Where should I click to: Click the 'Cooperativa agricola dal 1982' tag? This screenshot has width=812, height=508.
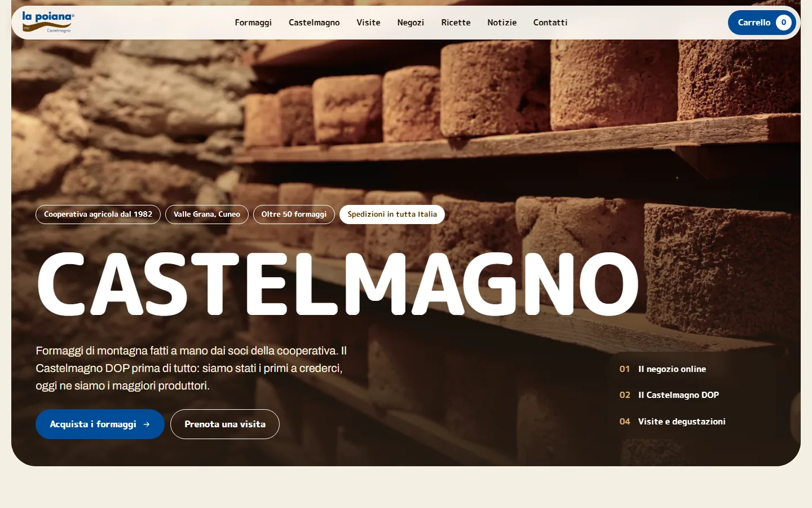click(x=98, y=214)
